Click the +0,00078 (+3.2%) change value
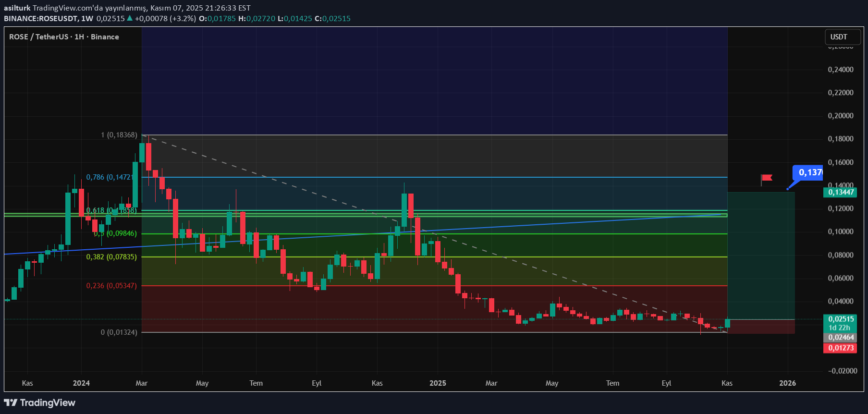Screen dimensions: 868x414 tap(165, 18)
